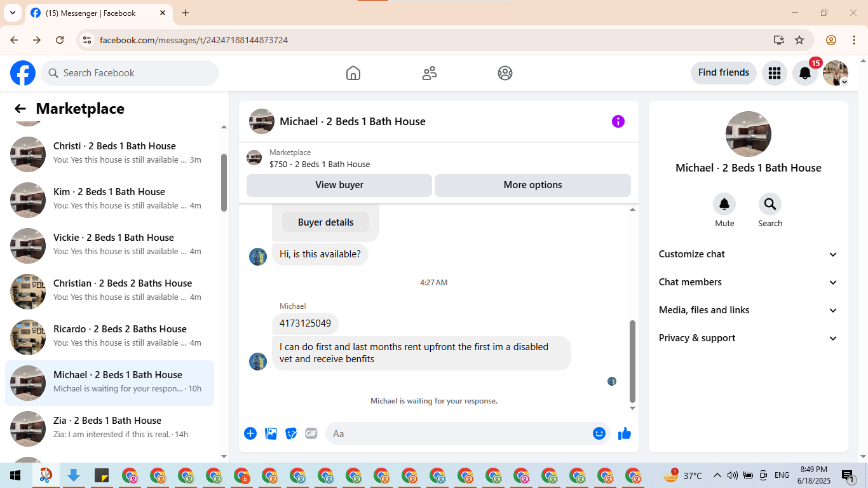The width and height of the screenshot is (868, 488).
Task: Open more actions plus icon in composer
Action: 250,433
